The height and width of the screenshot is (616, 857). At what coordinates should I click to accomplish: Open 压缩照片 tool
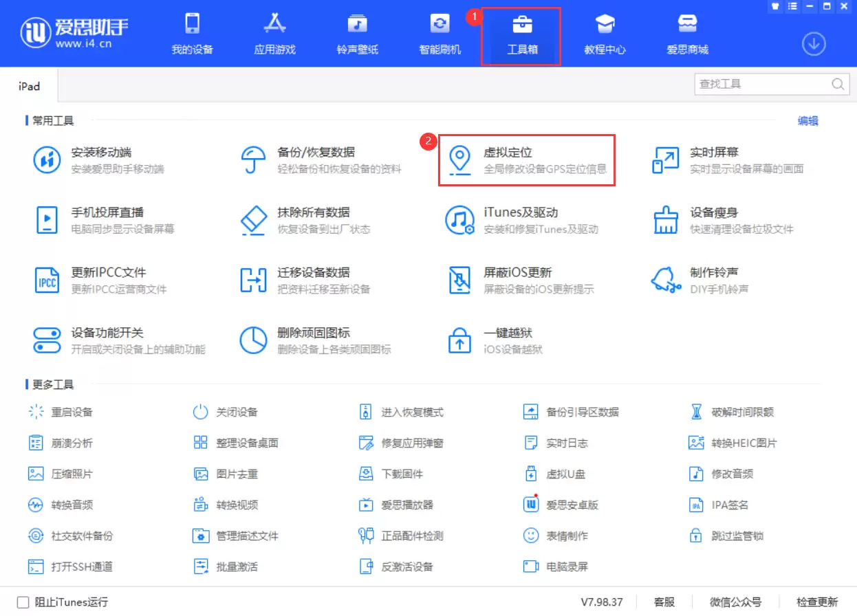(x=61, y=474)
